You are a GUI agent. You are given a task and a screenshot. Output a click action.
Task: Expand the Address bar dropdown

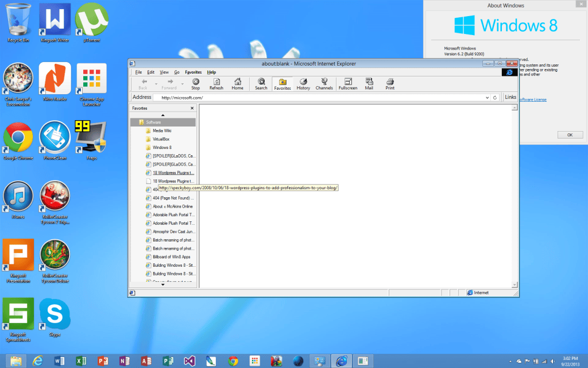[487, 98]
